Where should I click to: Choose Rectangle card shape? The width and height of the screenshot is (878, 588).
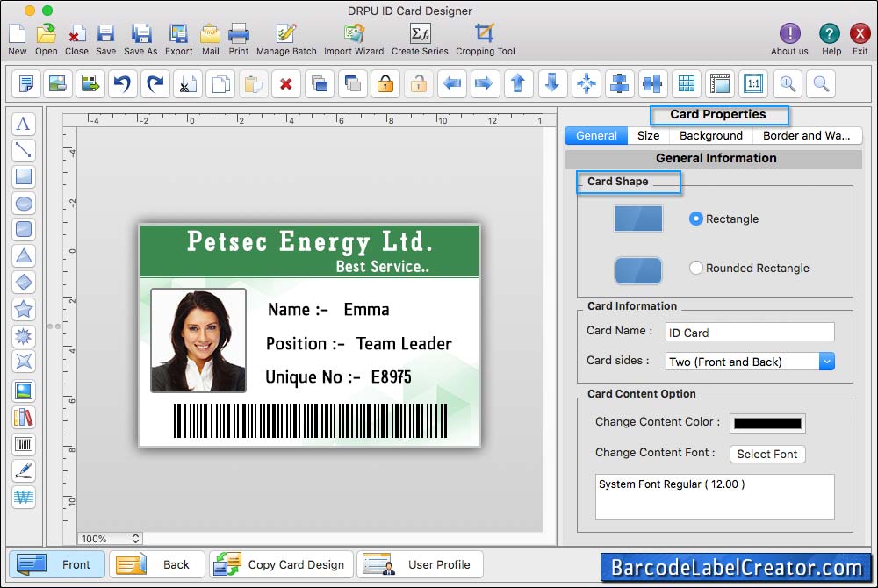pos(696,219)
